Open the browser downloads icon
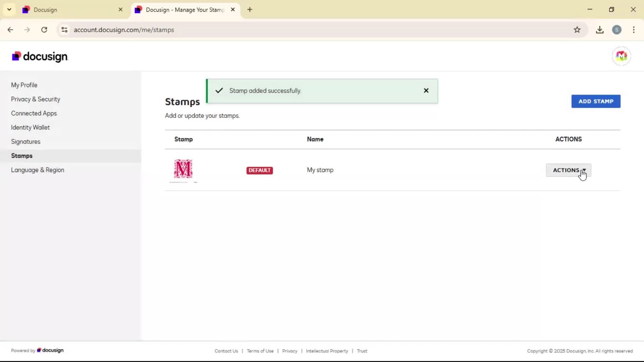Viewport: 644px width, 362px height. point(600,30)
